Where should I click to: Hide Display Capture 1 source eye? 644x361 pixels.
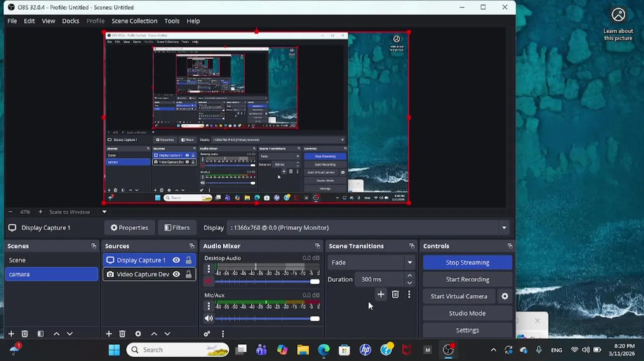(176, 260)
